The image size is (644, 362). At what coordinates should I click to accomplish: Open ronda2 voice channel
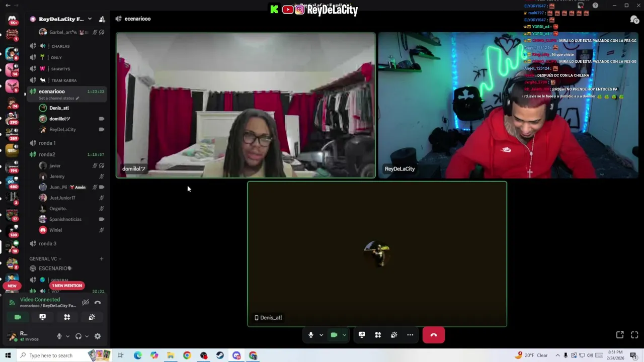click(x=66, y=154)
